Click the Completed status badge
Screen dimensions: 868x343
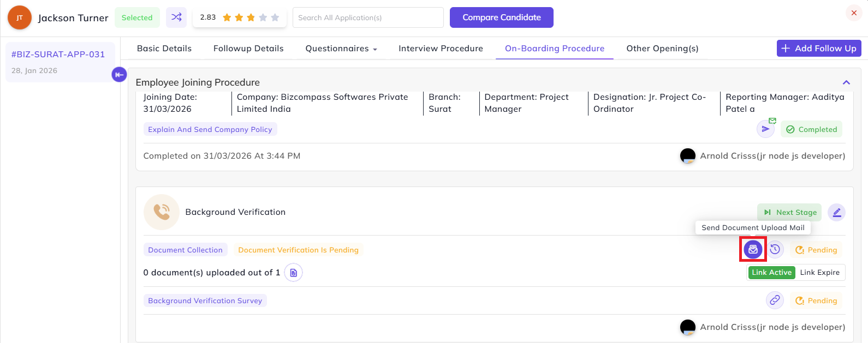(811, 129)
